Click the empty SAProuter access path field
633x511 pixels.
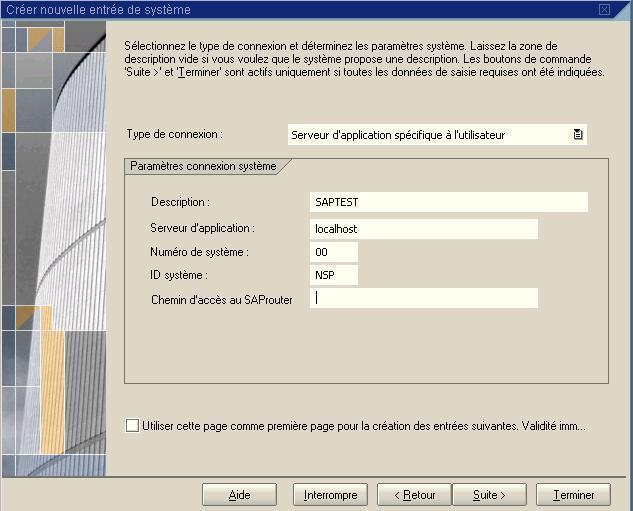423,298
